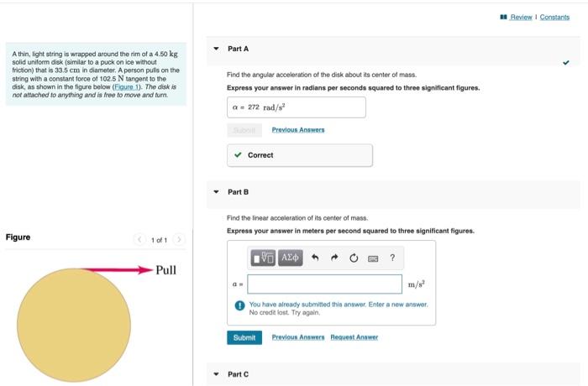Show keyboard shortcuts icon

(x=373, y=258)
